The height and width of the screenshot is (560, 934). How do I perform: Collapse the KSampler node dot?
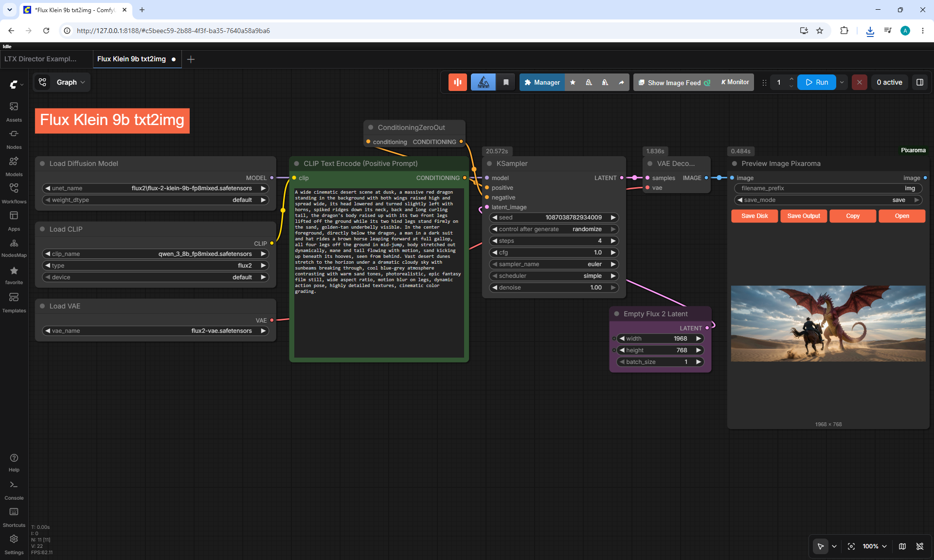tap(489, 163)
